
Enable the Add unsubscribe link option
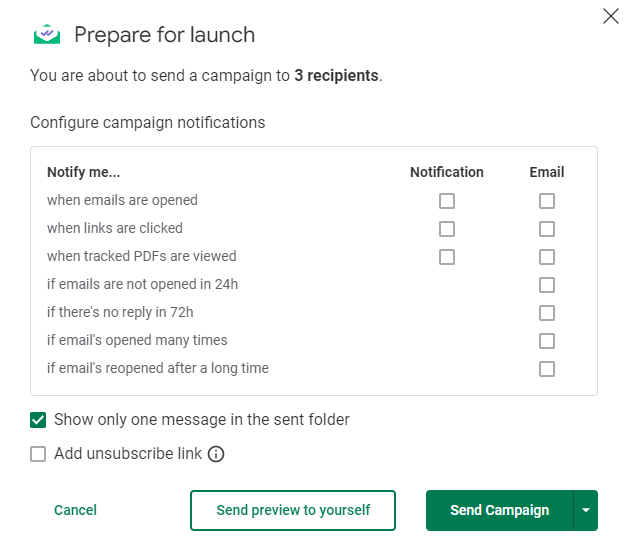click(x=39, y=454)
